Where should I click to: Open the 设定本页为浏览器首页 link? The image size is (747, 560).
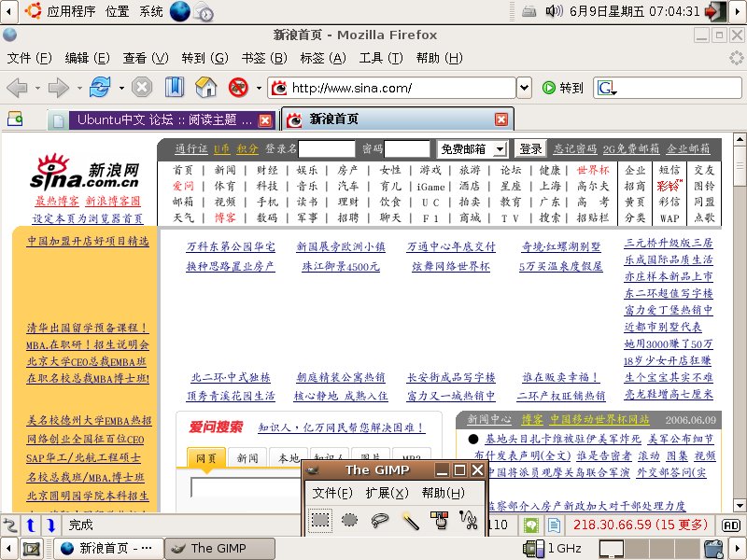pos(88,218)
